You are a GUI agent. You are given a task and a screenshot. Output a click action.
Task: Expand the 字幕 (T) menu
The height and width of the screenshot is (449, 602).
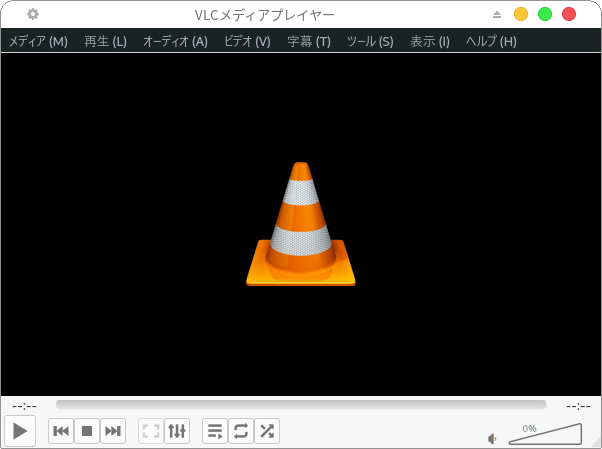click(309, 41)
